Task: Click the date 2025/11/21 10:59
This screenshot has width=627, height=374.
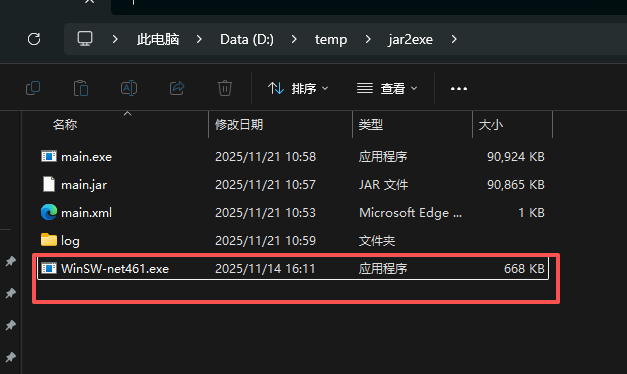Action: point(266,240)
